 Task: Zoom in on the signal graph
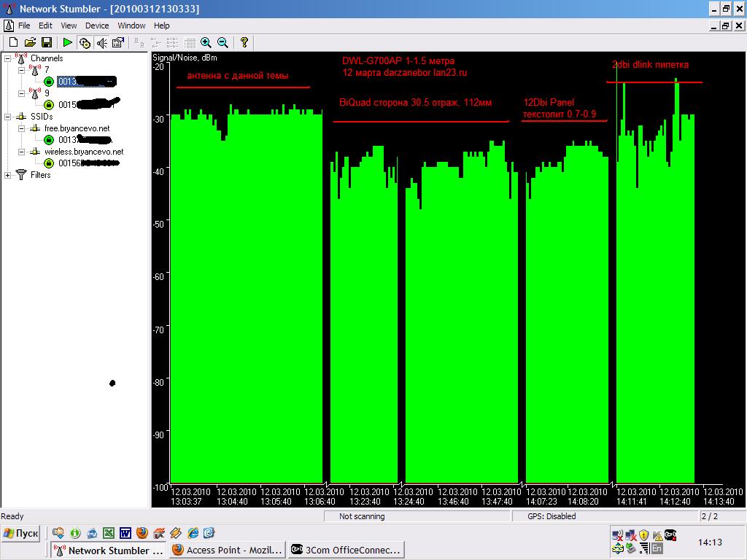point(206,43)
